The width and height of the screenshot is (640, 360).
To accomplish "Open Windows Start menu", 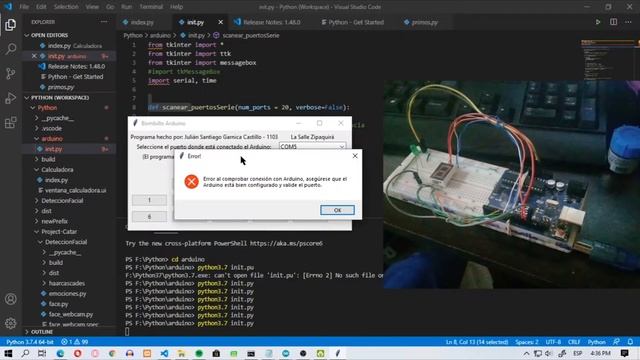I will click(8, 353).
